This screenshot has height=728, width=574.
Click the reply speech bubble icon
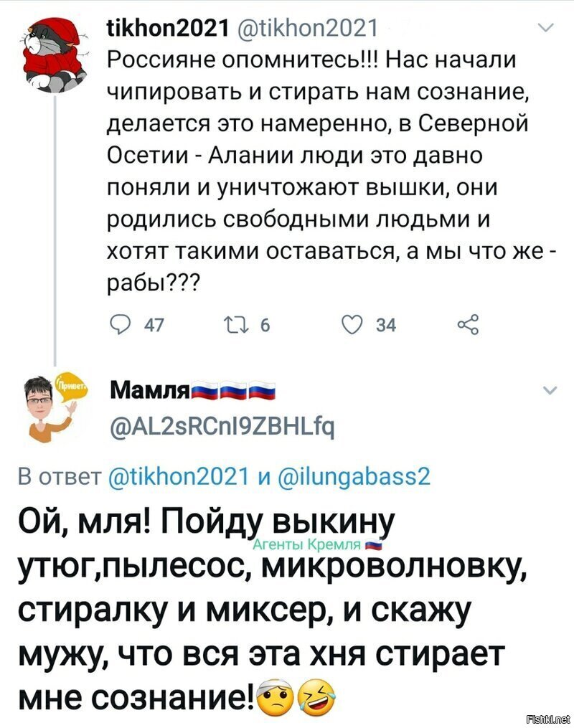point(121,324)
